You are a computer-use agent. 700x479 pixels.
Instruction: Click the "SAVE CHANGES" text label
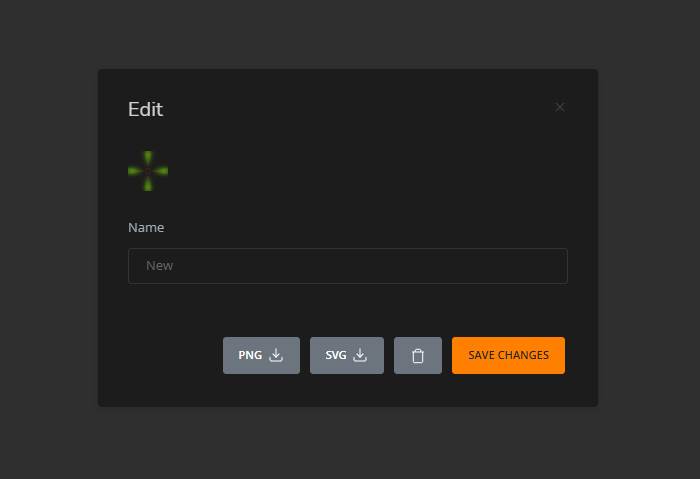508,356
